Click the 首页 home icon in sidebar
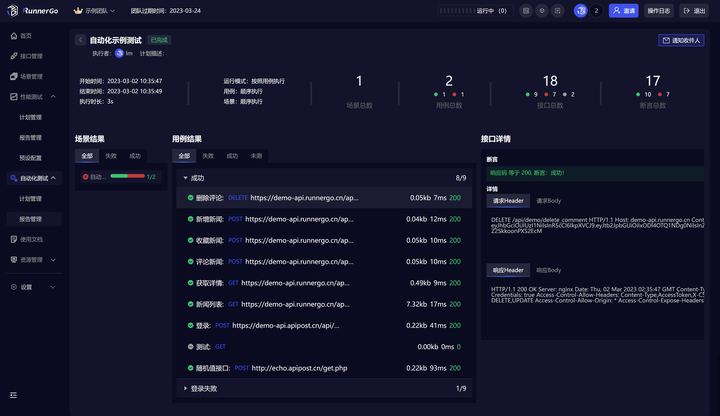 [x=14, y=36]
